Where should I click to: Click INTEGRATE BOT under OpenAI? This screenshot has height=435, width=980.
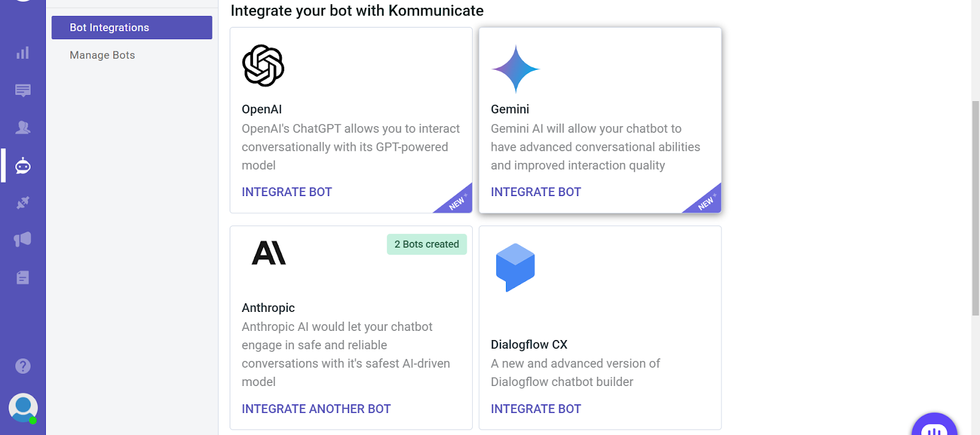(287, 192)
